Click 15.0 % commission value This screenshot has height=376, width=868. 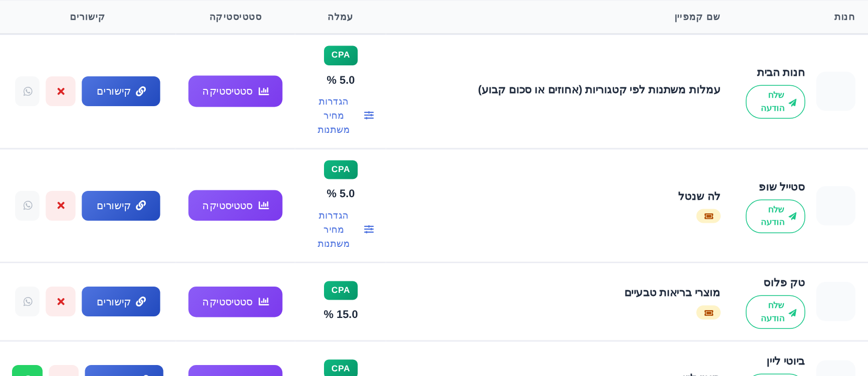tap(341, 314)
